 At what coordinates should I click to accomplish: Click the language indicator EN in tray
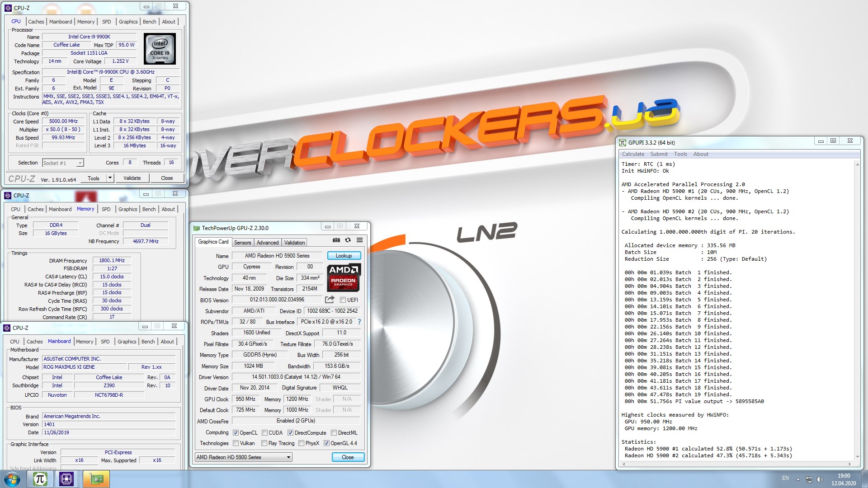coord(786,478)
